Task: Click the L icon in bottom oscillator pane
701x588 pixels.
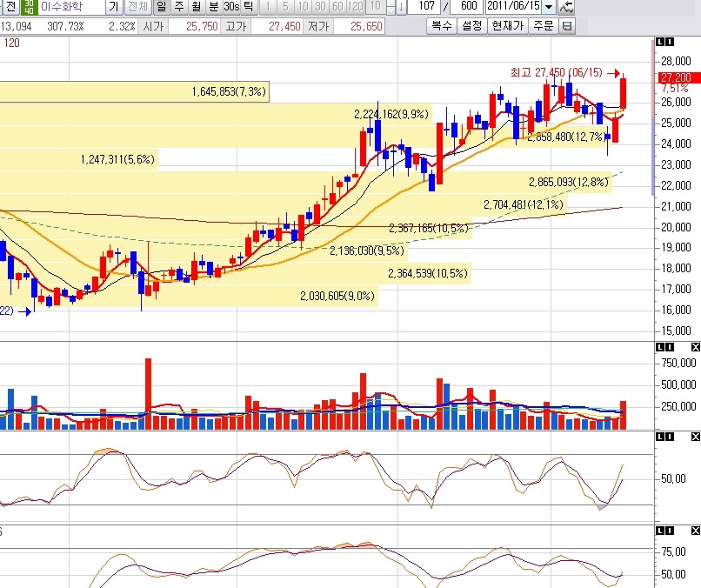Action: 660,531
